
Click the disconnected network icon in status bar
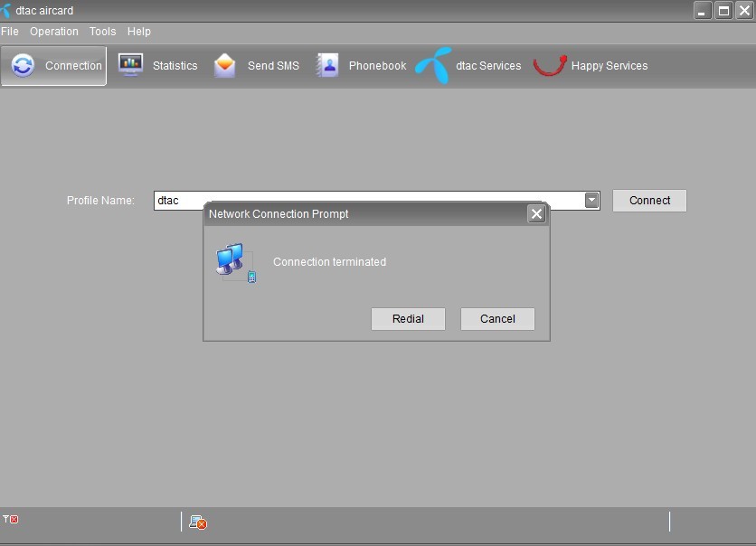198,522
